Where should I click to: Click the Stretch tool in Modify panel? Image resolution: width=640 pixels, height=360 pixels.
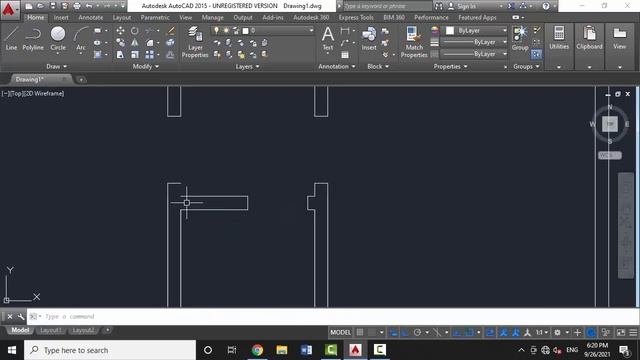[120, 55]
